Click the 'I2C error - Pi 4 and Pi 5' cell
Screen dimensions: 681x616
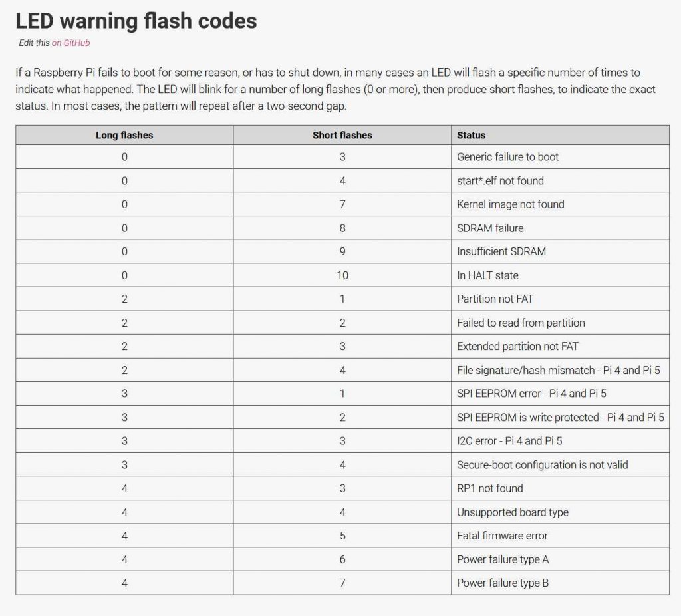509,441
